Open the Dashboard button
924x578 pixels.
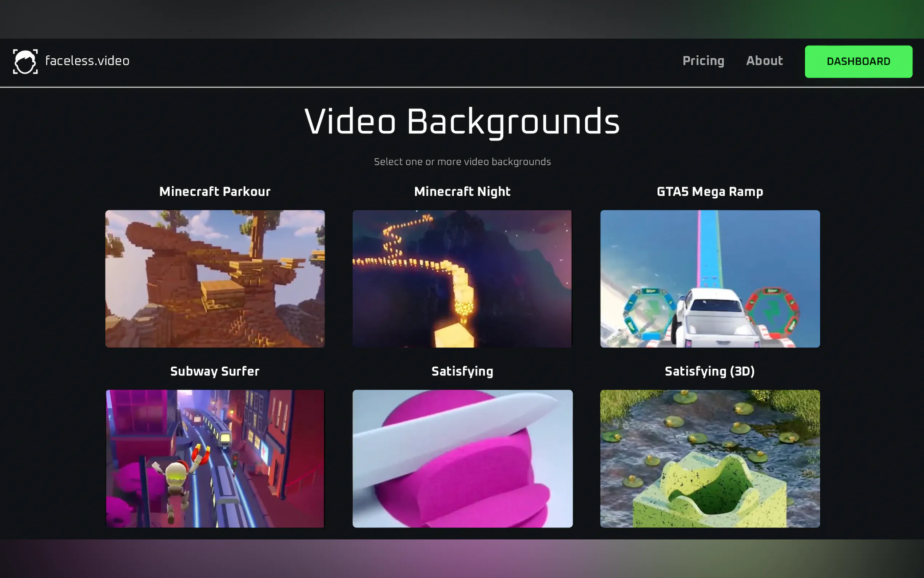(x=858, y=62)
